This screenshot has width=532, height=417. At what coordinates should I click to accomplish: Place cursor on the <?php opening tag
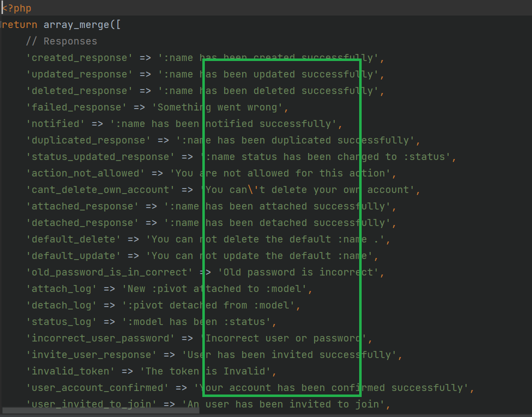click(17, 8)
